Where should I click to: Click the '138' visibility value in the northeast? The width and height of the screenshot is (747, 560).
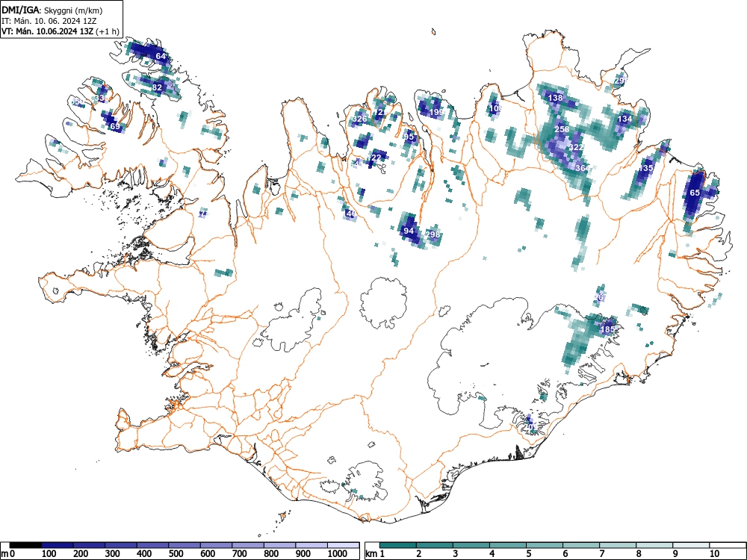click(x=556, y=98)
